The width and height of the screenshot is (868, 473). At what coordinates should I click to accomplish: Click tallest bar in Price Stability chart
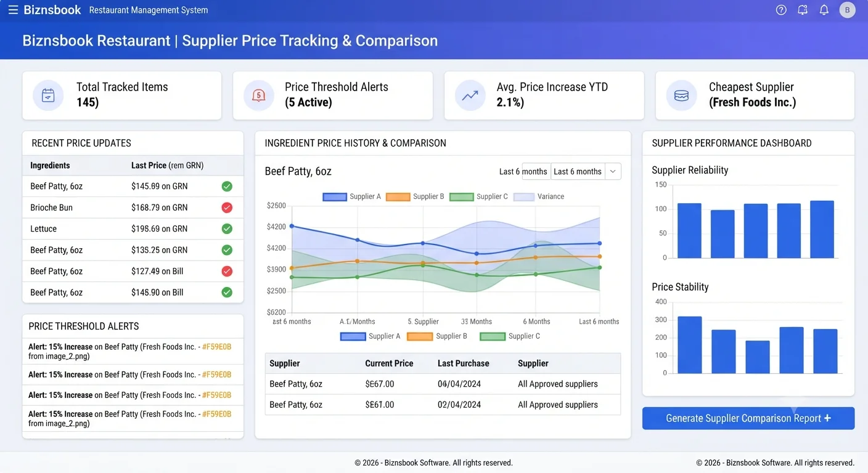point(690,345)
